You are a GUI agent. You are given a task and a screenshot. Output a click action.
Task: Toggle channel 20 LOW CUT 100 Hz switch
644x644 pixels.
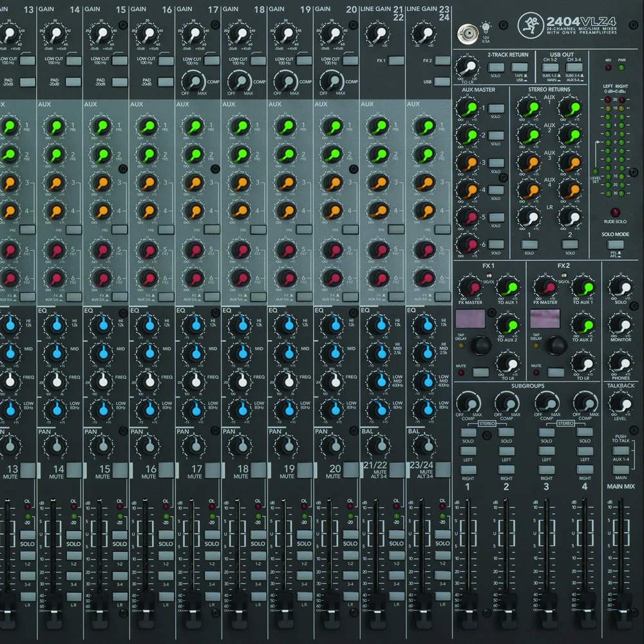pyautogui.click(x=350, y=61)
